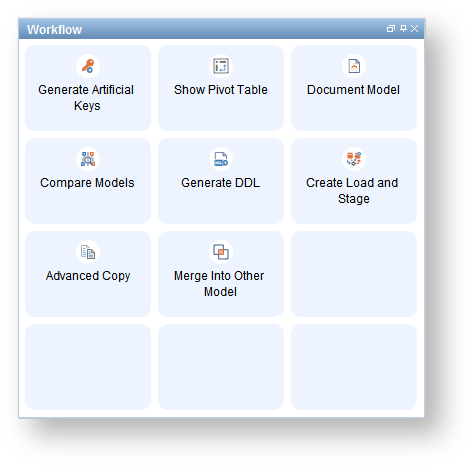Screen dimensions: 474x467
Task: Close the Workflow panel
Action: 414,29
